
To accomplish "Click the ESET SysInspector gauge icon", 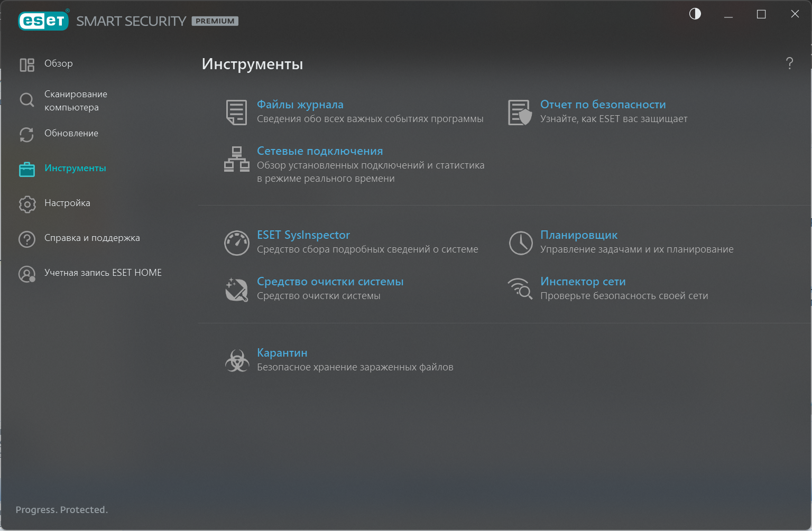I will tap(236, 243).
